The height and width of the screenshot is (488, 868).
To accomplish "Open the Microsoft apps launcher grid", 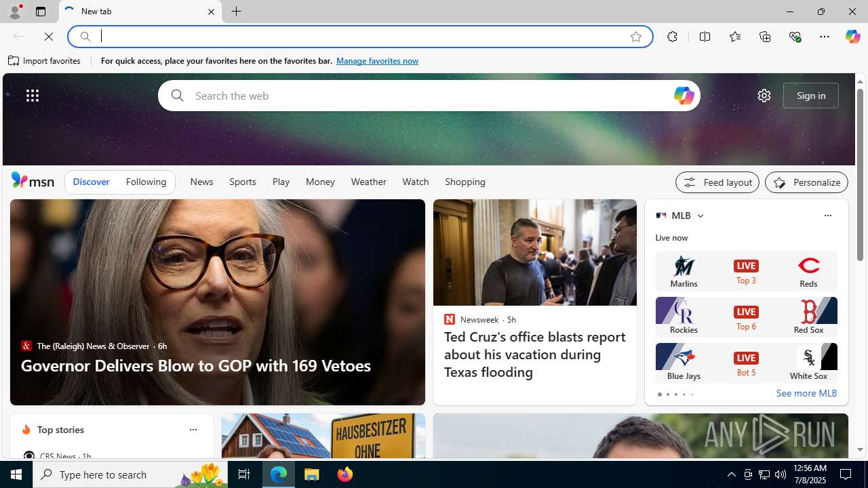I will pos(33,96).
